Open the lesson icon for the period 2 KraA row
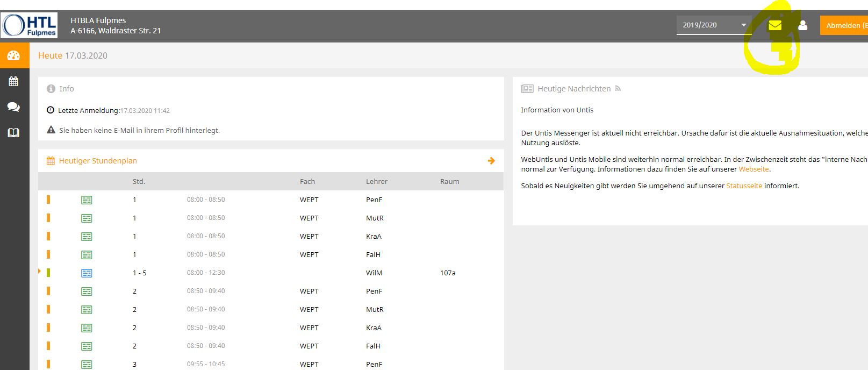This screenshot has width=868, height=370. (87, 328)
